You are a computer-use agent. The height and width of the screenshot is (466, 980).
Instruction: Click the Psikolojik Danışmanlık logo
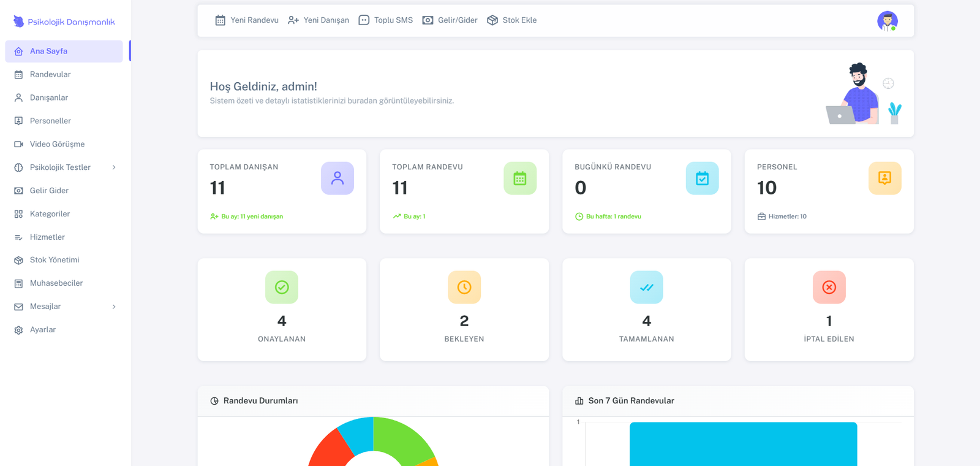64,21
